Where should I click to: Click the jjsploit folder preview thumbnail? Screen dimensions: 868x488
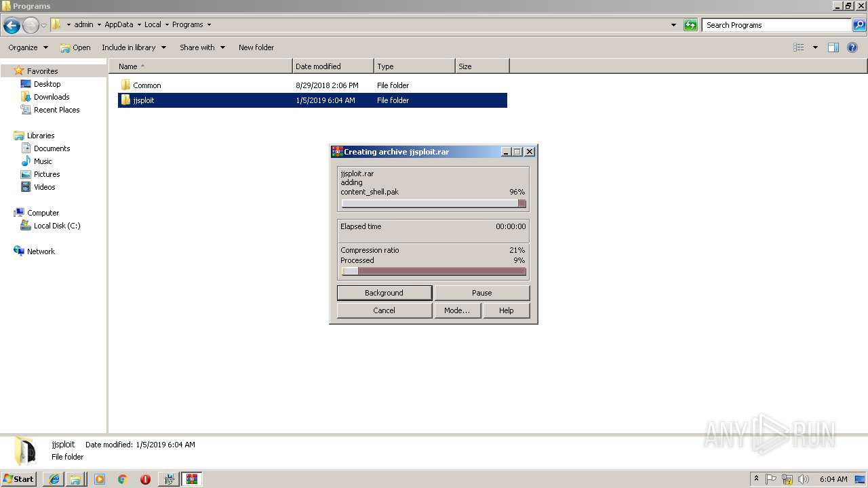[24, 451]
